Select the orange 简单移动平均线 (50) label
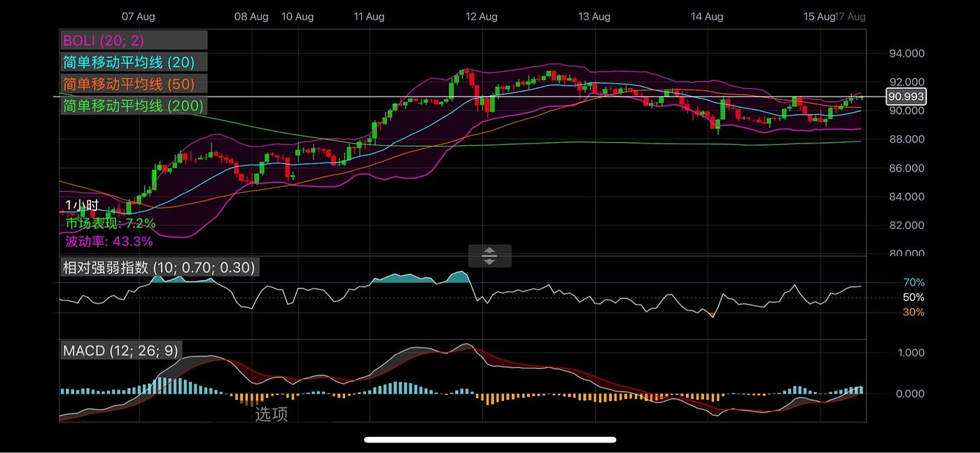 (x=134, y=84)
